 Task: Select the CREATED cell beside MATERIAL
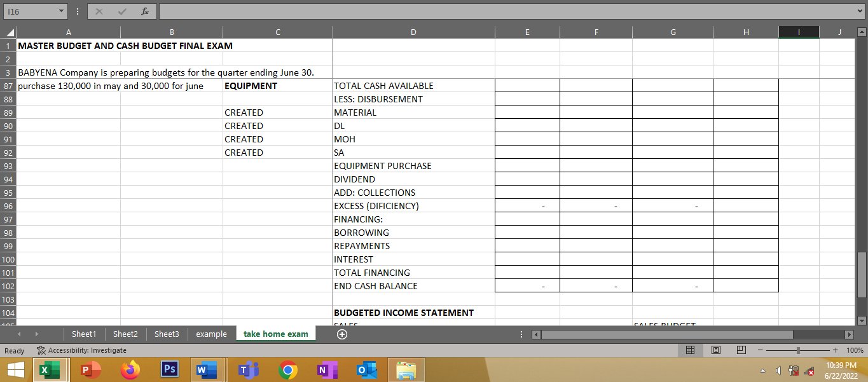277,113
